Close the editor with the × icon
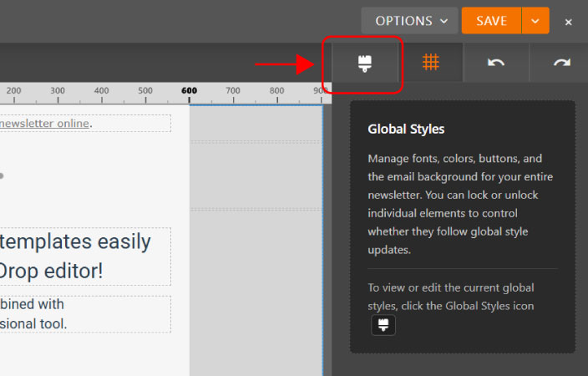Viewport: 588px width, 376px height. [x=568, y=22]
